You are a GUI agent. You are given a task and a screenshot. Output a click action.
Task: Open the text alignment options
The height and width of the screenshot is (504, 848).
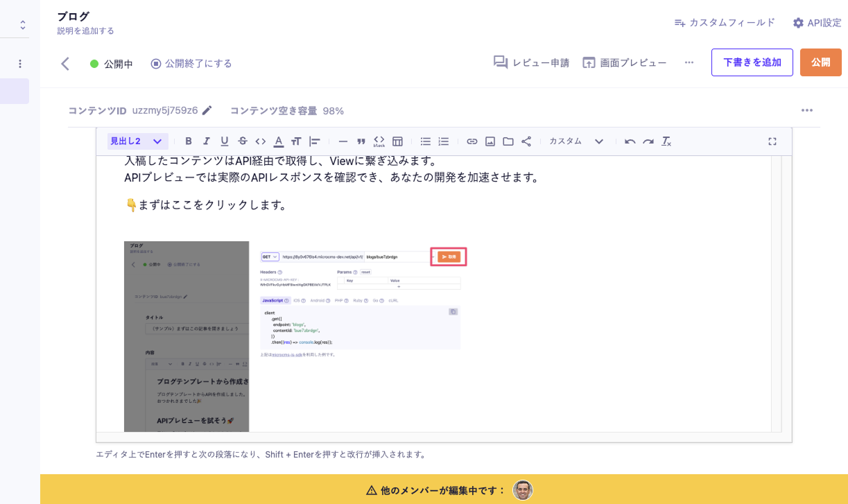click(x=315, y=141)
